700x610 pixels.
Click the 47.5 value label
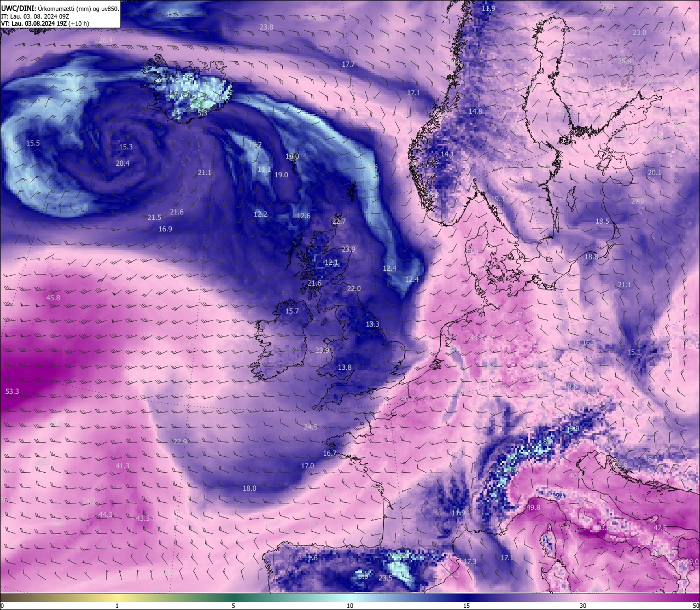(660, 527)
